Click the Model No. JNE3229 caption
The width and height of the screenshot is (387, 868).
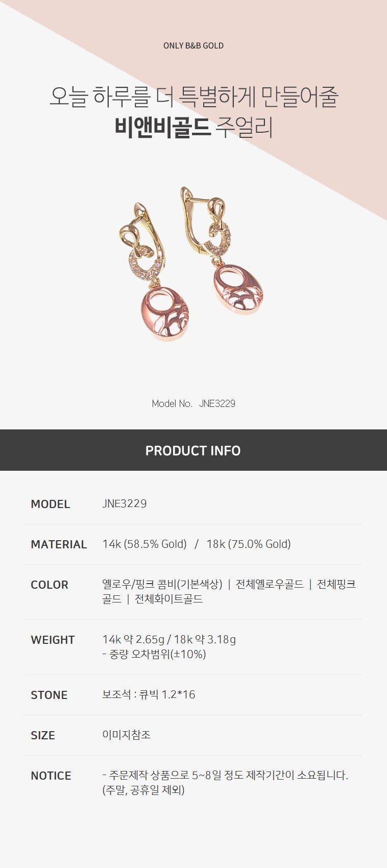(194, 403)
